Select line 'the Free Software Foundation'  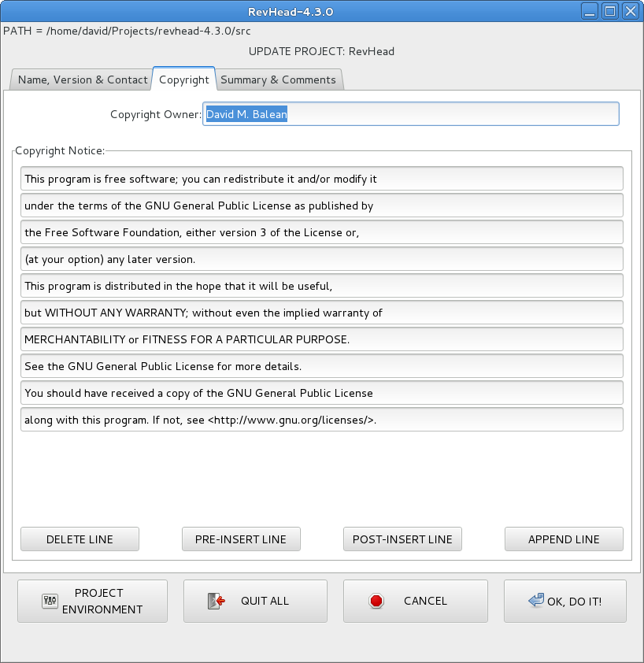tap(322, 232)
